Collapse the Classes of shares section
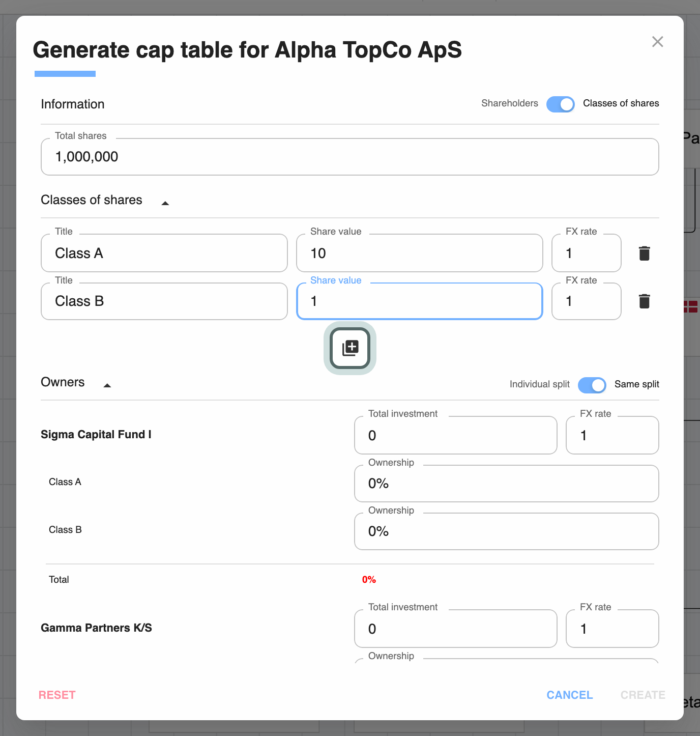 click(165, 203)
